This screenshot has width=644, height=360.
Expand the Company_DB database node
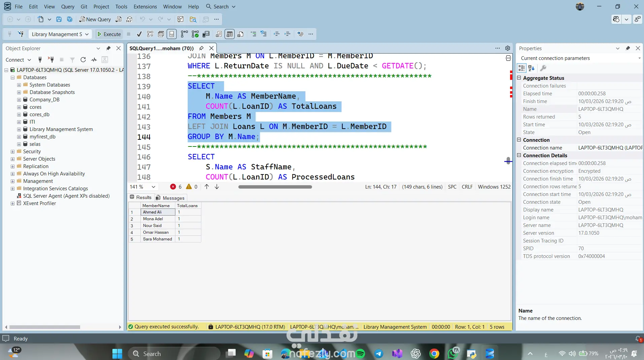[19, 100]
